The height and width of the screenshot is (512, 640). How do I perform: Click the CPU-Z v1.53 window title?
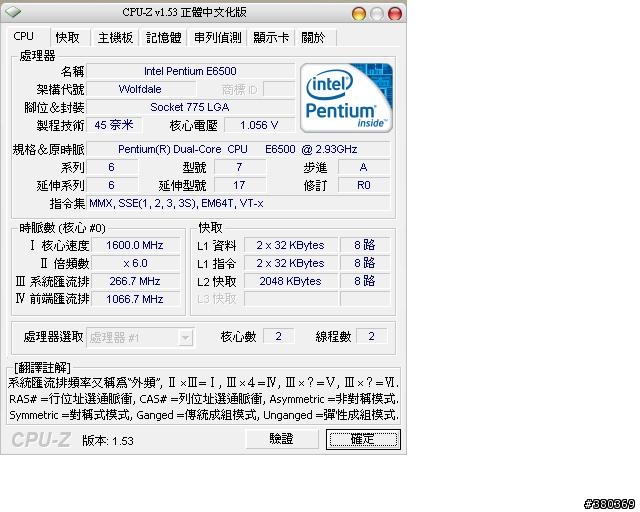click(x=184, y=12)
